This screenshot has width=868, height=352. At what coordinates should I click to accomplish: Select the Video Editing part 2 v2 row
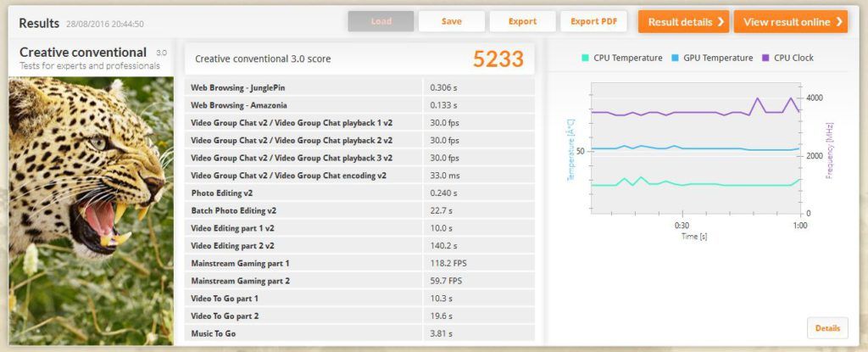point(359,246)
